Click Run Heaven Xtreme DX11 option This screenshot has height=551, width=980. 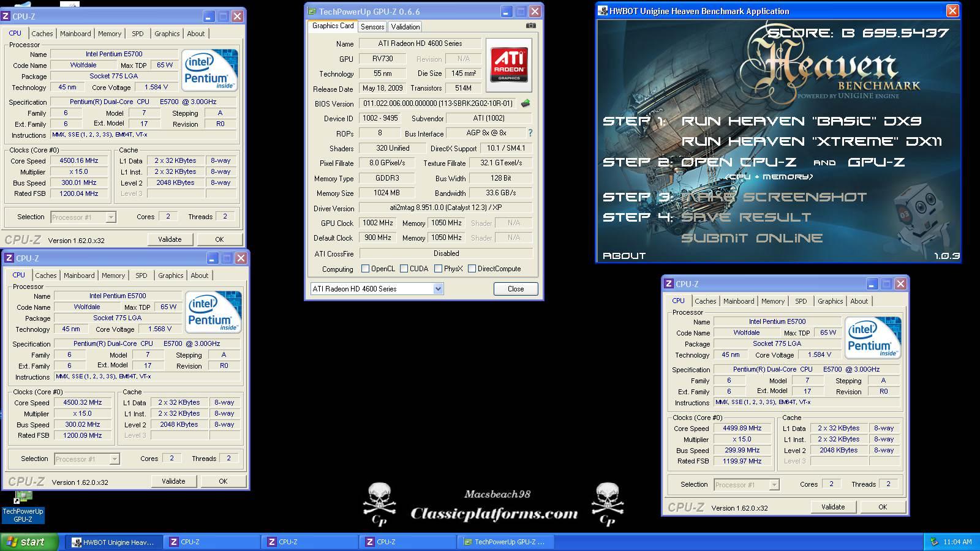[x=812, y=141]
